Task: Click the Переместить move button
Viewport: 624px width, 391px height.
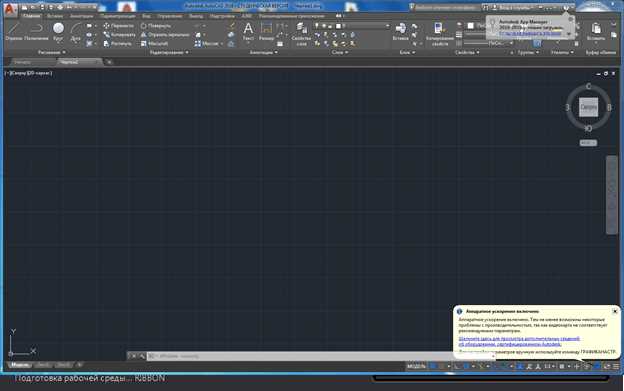Action: click(119, 25)
